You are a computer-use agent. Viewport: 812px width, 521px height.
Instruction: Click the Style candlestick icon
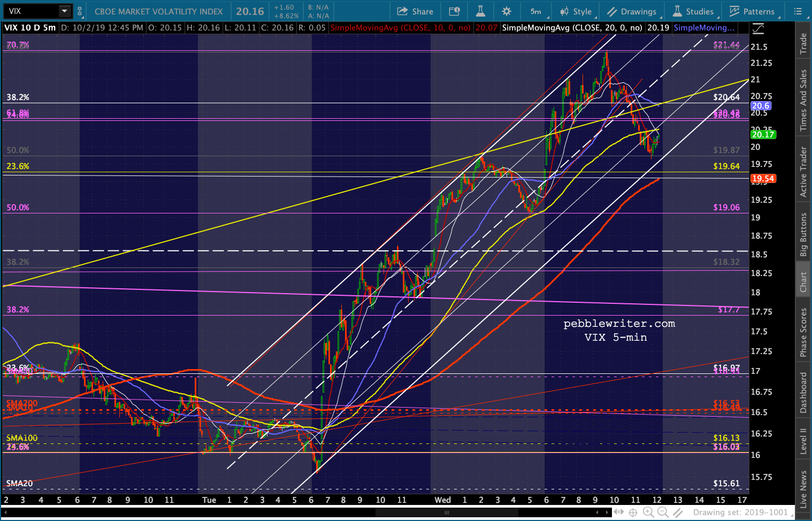click(x=564, y=11)
